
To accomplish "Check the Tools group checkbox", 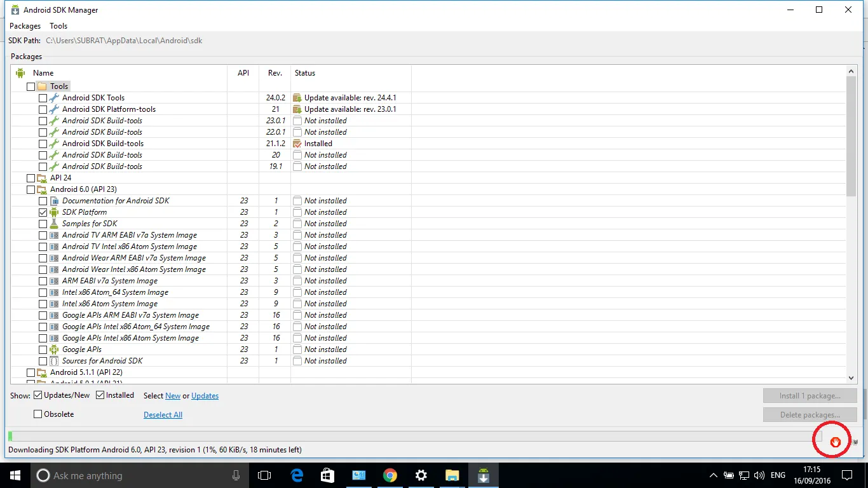I will [x=31, y=86].
